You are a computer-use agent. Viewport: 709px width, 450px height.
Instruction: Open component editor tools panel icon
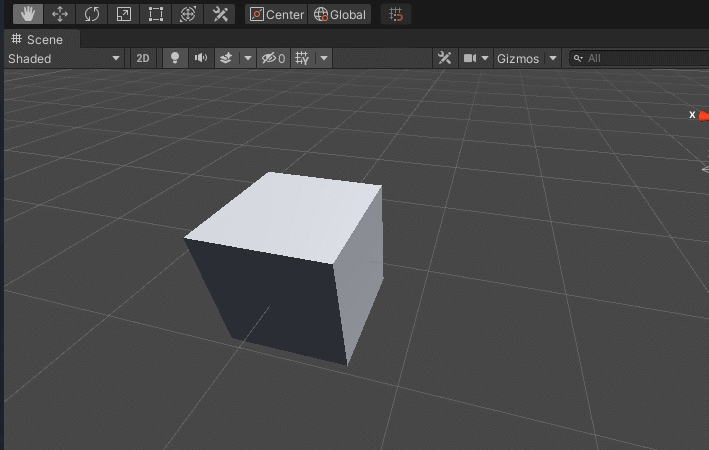coord(444,58)
